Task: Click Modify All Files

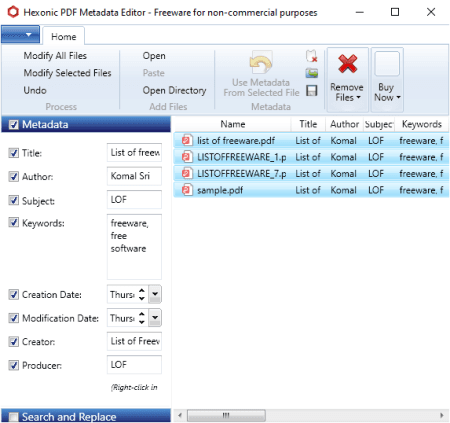Action: (55, 56)
